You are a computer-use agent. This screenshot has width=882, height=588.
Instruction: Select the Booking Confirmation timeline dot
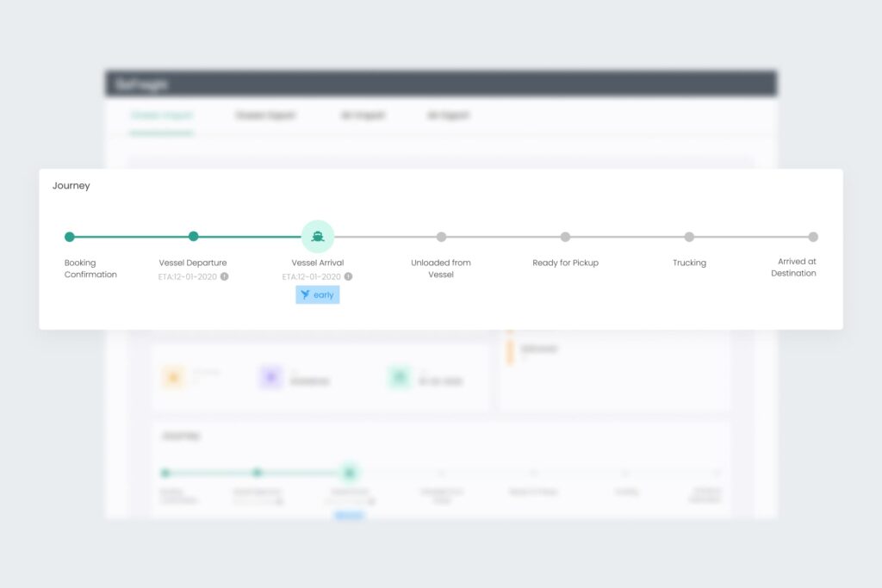(x=70, y=237)
